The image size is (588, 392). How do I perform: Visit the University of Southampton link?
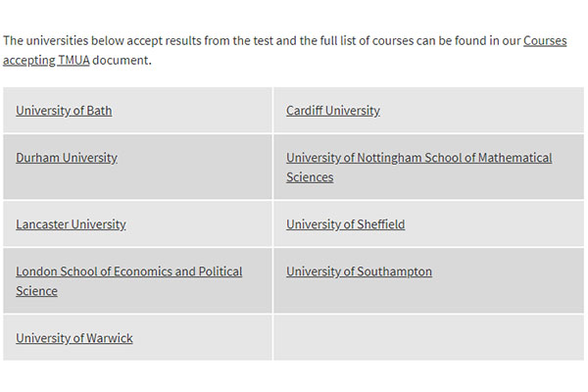(x=359, y=271)
